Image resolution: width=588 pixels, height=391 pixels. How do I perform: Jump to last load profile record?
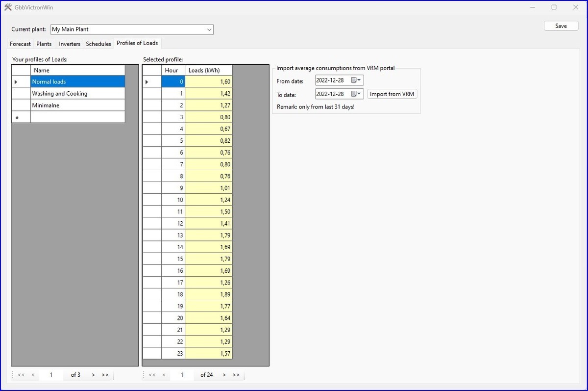click(105, 375)
